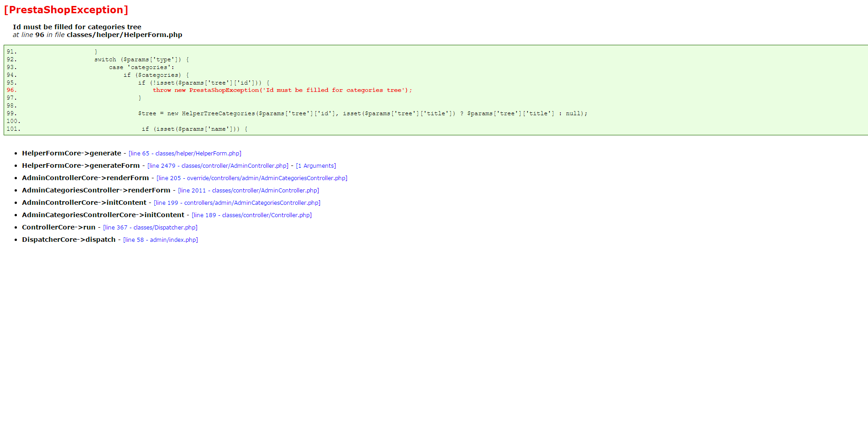Click 'HelperFormCore->generate' stack entry label
868x427 pixels.
point(71,153)
